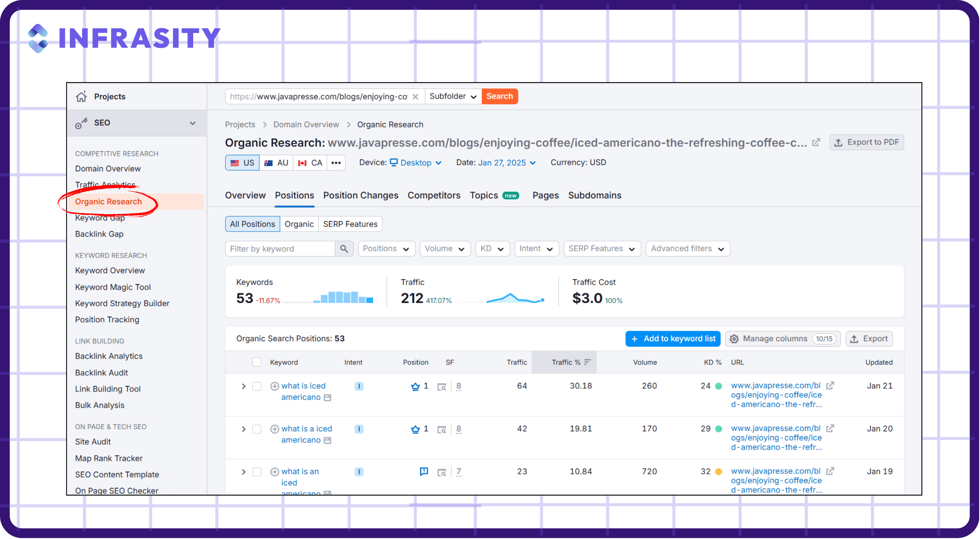Show more country databases via ellipsis

(336, 163)
